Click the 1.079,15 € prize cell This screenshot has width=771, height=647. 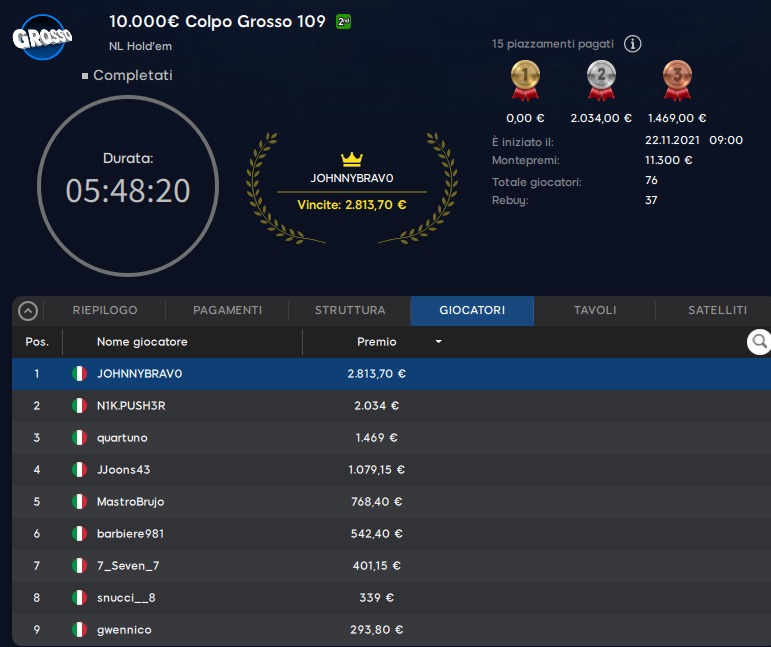[x=377, y=470]
